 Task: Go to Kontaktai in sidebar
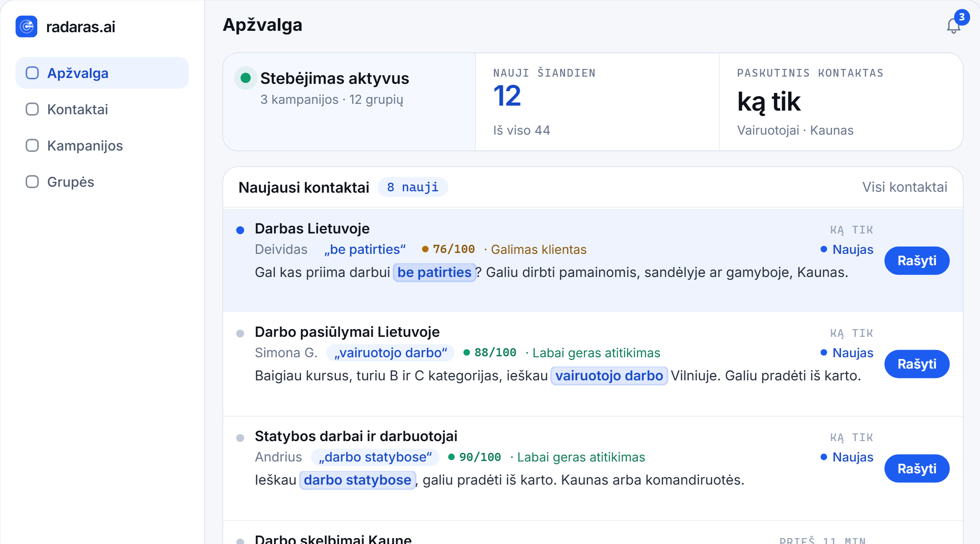(x=102, y=109)
